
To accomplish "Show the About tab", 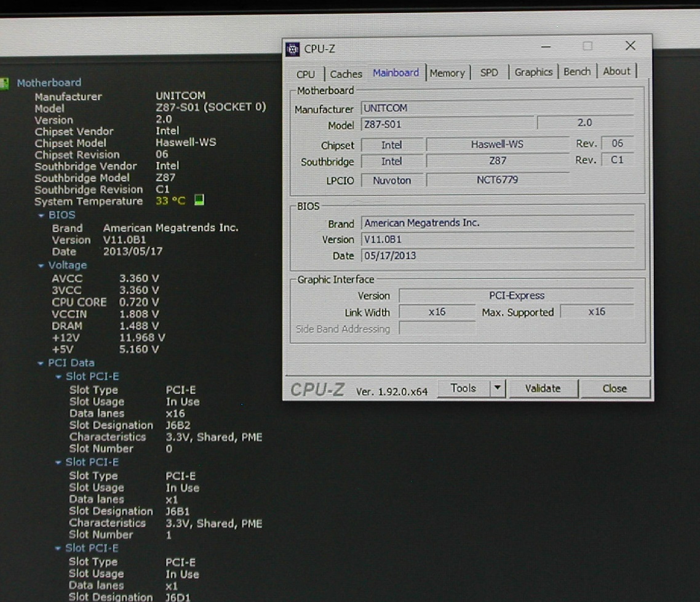I will 616,71.
